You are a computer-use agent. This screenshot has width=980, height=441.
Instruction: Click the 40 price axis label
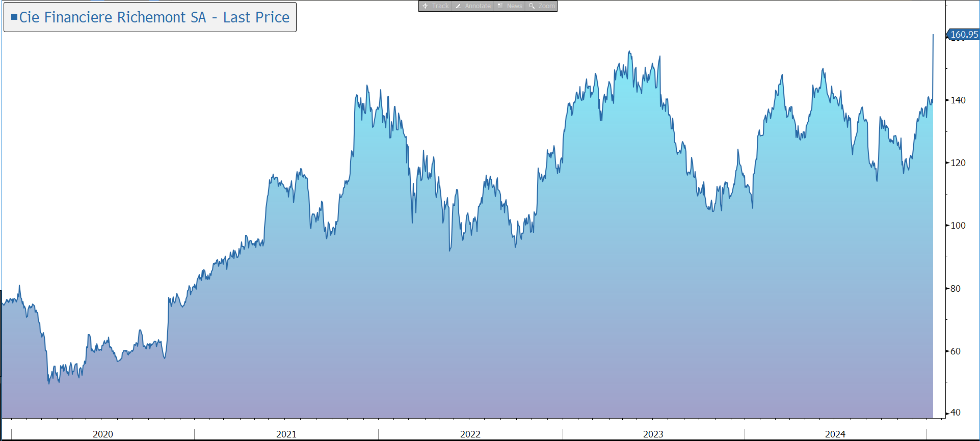tap(956, 412)
